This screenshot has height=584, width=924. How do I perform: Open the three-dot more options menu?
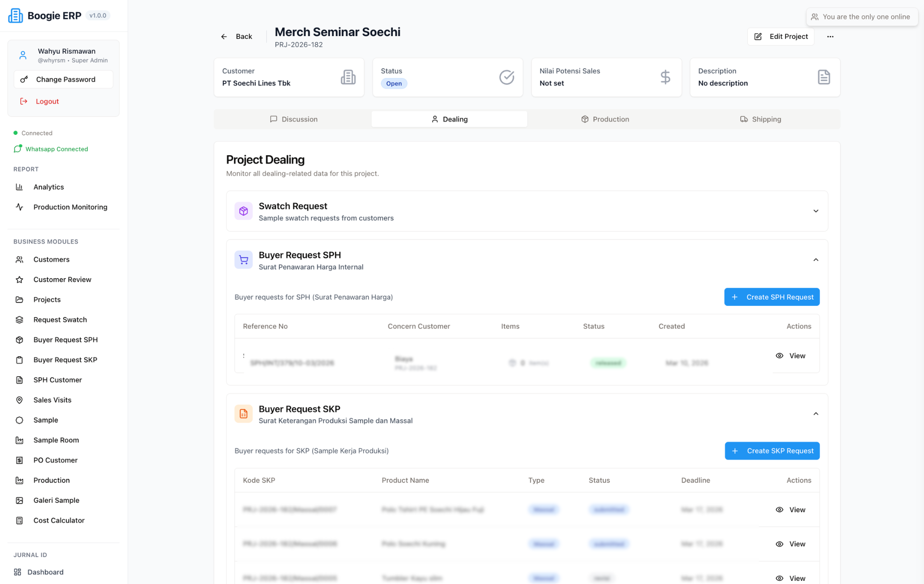830,37
